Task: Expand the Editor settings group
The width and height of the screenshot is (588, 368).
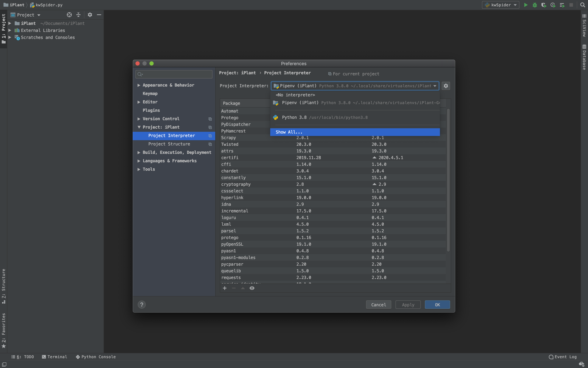Action: point(139,102)
